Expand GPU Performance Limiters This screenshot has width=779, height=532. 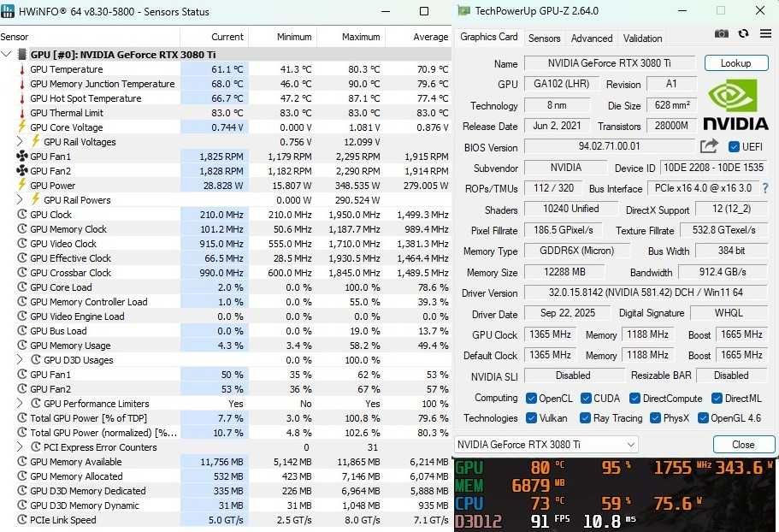pos(20,404)
